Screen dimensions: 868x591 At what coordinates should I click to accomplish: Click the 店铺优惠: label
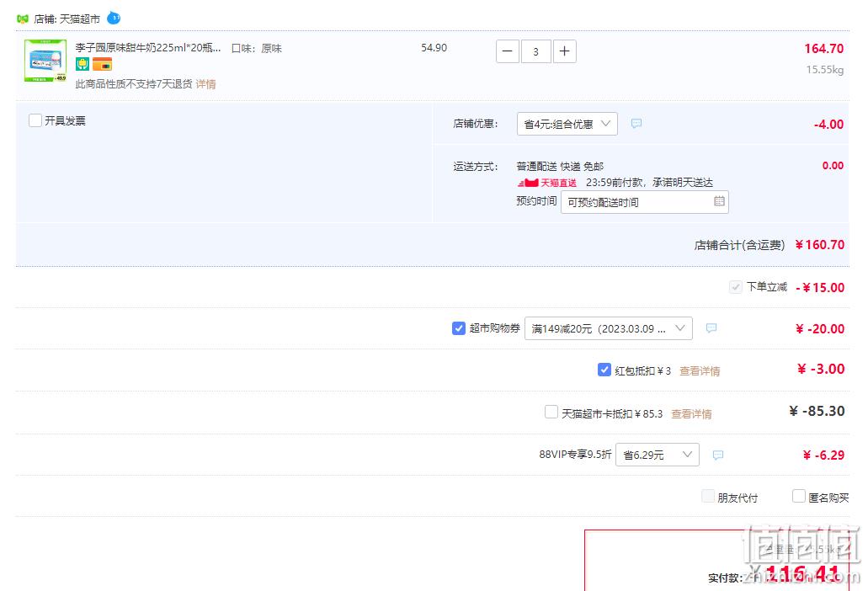[476, 124]
